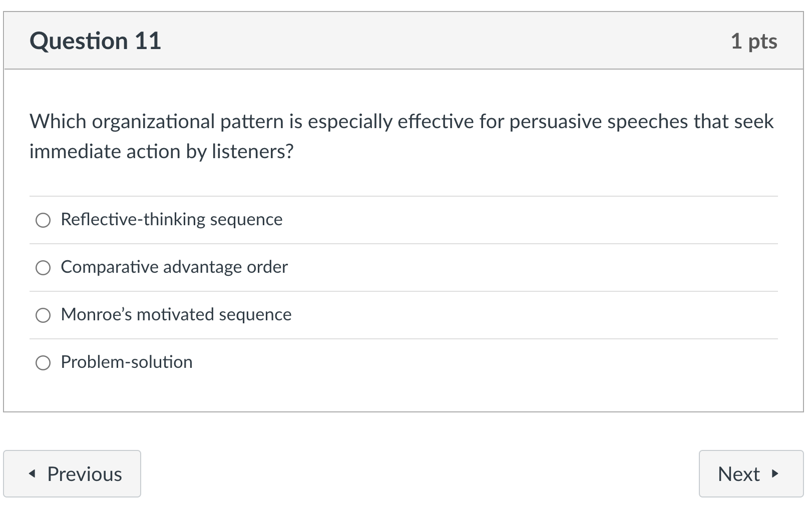812x510 pixels.
Task: Click inside the question panel area
Action: coord(400,300)
